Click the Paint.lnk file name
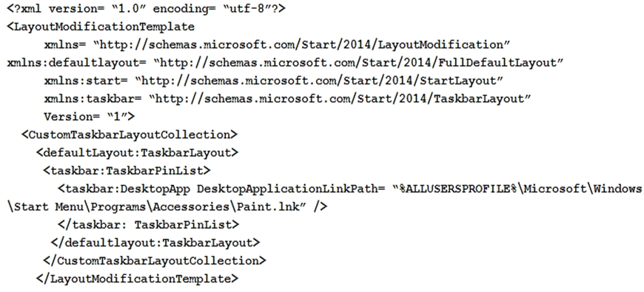644x292 pixels. pos(269,207)
